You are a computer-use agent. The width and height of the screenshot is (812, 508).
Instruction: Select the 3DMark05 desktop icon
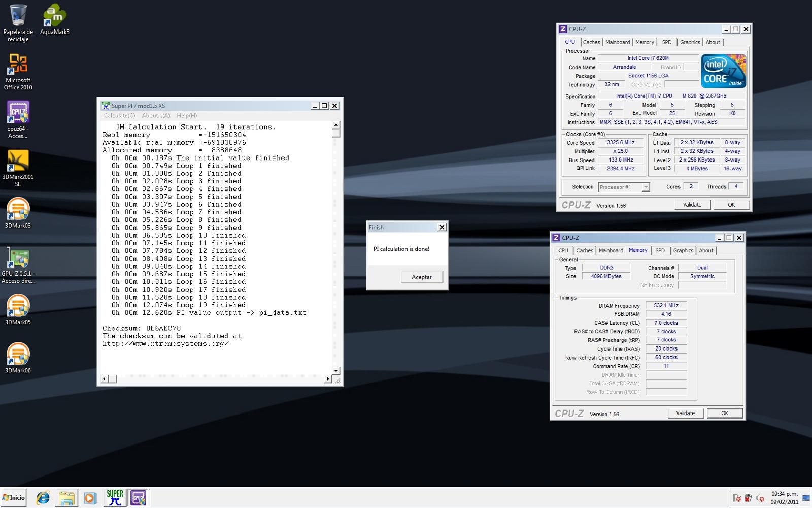coord(18,310)
